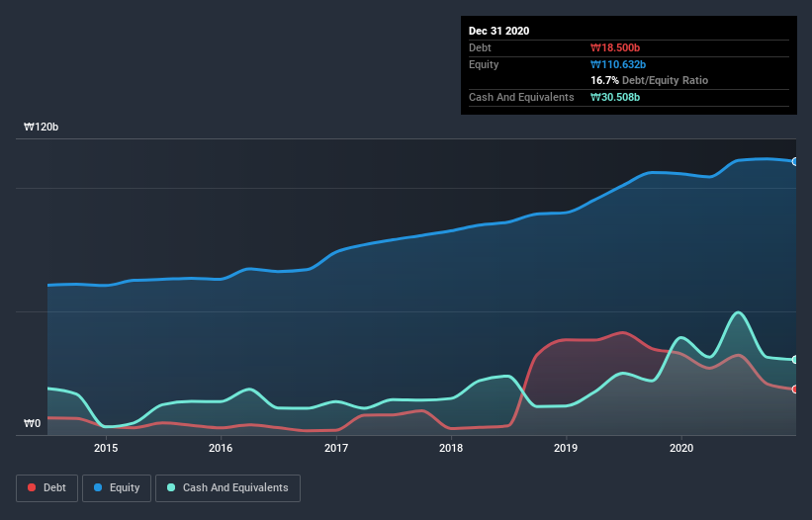The image size is (812, 520).
Task: Click the Equity row label in tooltip
Action: click(484, 64)
